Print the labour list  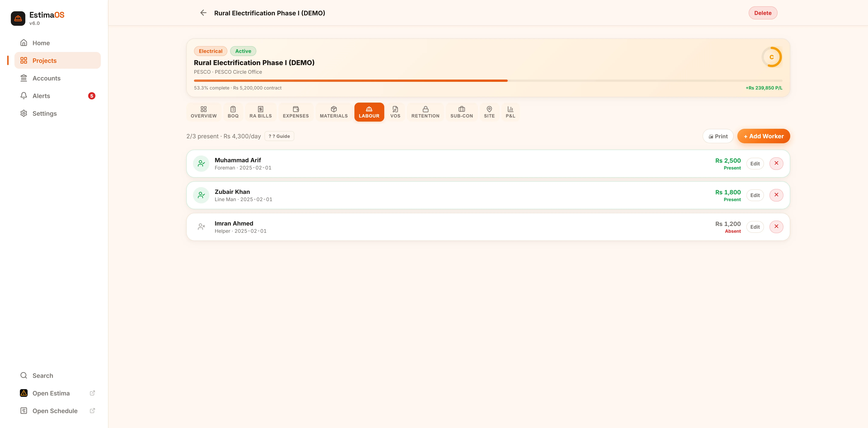pyautogui.click(x=718, y=136)
